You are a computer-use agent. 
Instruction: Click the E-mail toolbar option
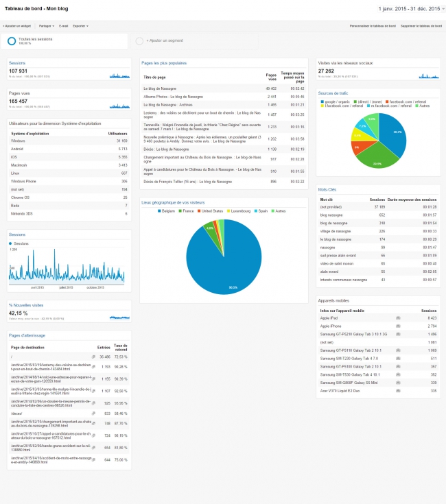click(x=63, y=26)
